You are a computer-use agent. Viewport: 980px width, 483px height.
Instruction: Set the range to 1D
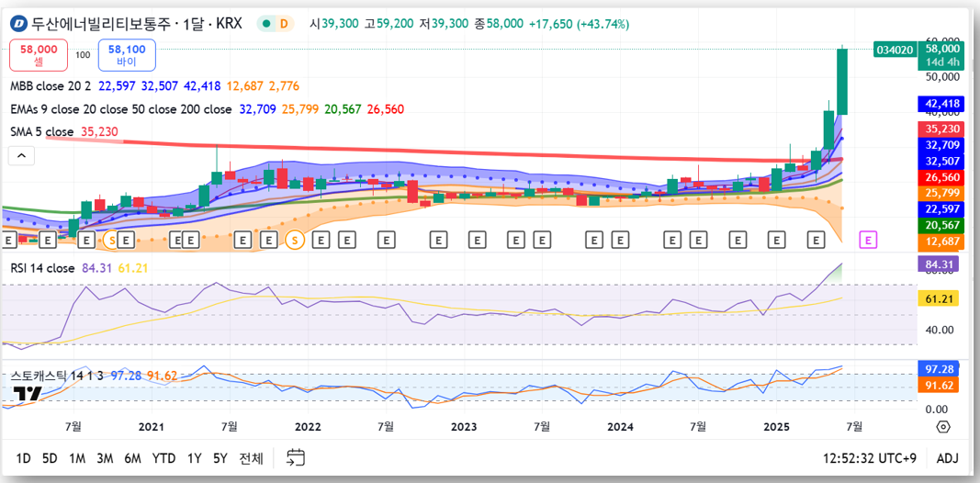point(23,458)
